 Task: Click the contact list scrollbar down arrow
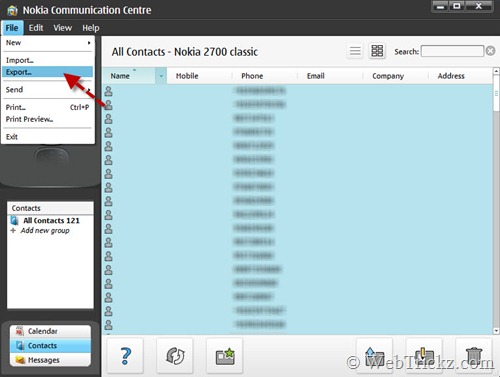point(496,331)
